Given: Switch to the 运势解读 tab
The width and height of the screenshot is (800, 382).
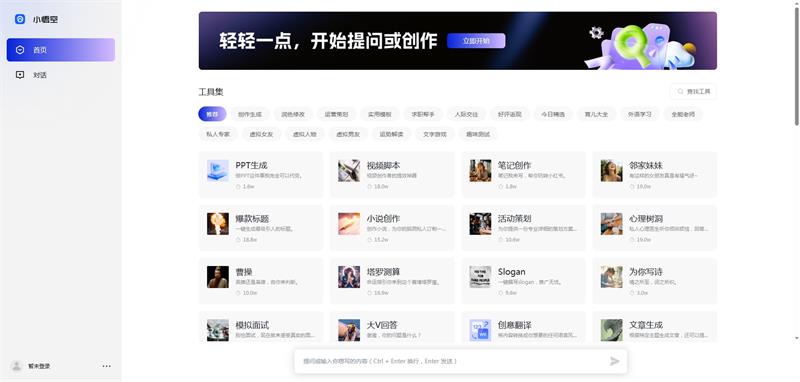Looking at the screenshot, I should click(391, 134).
